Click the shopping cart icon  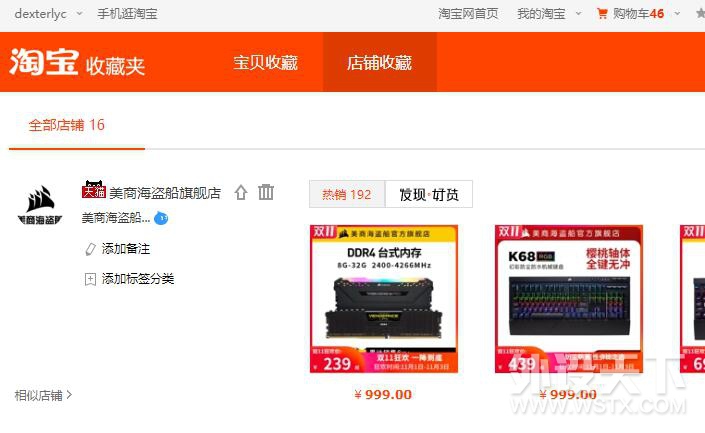click(x=602, y=13)
